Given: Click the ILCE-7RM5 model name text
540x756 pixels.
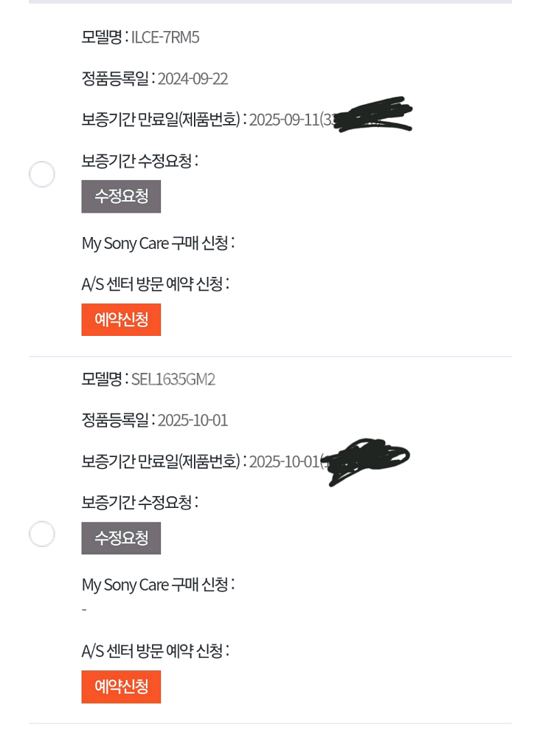Looking at the screenshot, I should 165,37.
